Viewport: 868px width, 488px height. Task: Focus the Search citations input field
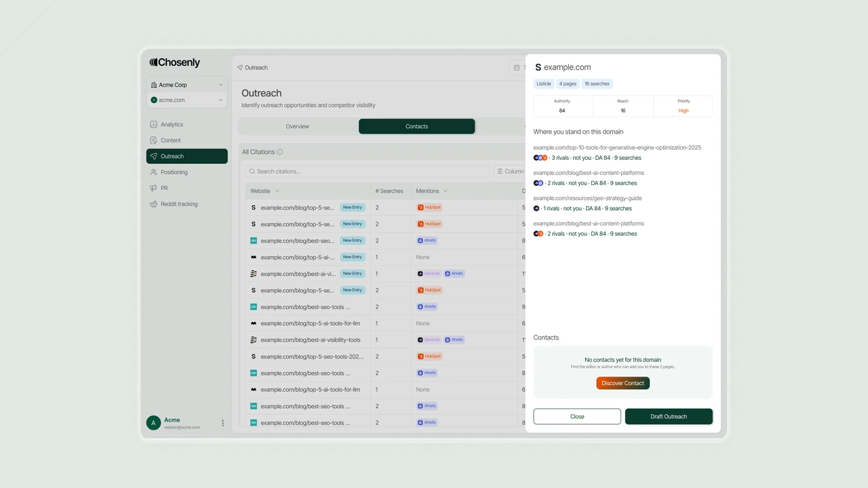(x=367, y=171)
